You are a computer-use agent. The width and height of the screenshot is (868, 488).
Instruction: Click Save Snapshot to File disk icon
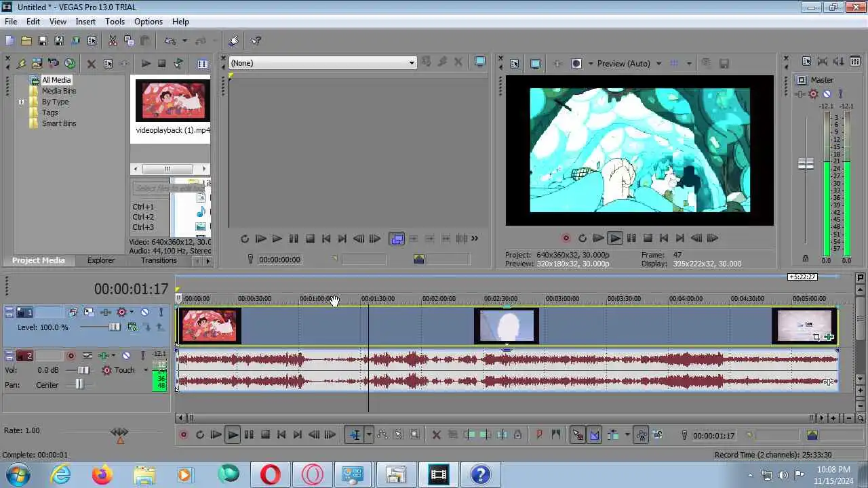[x=724, y=64]
